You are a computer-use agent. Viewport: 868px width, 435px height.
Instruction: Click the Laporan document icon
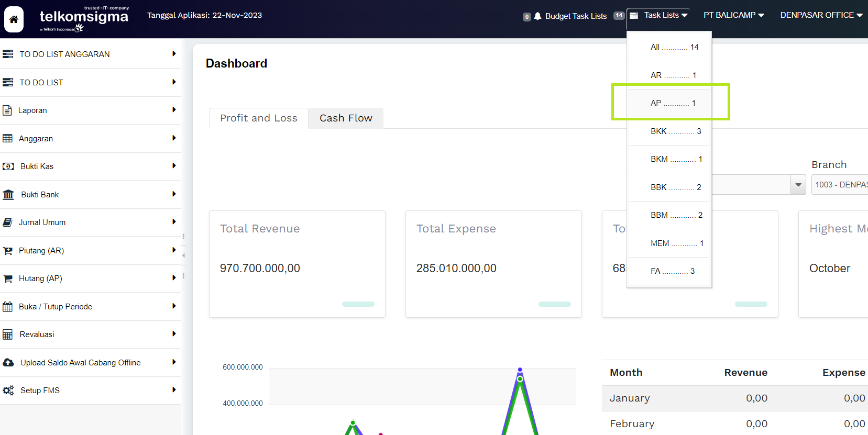point(7,110)
